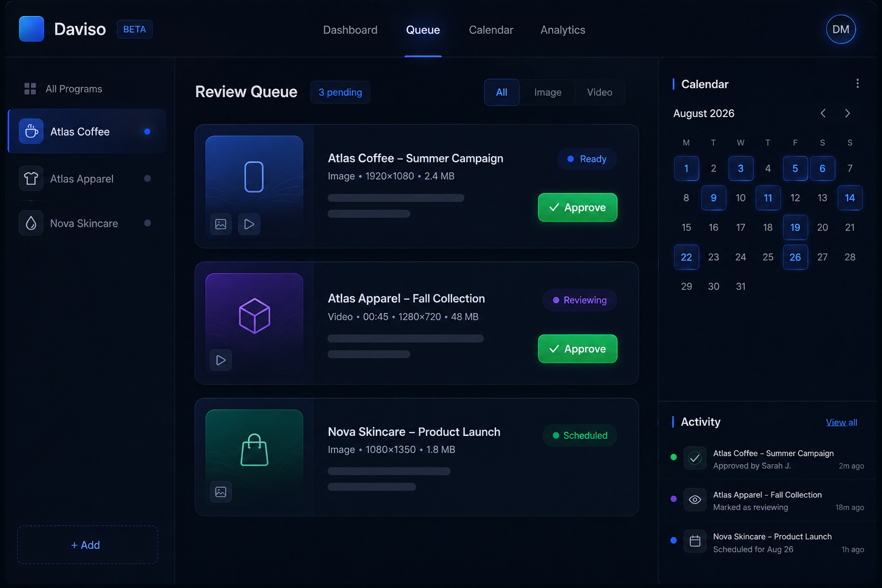Click the Reviewing status badge
The image size is (882, 588).
[580, 300]
